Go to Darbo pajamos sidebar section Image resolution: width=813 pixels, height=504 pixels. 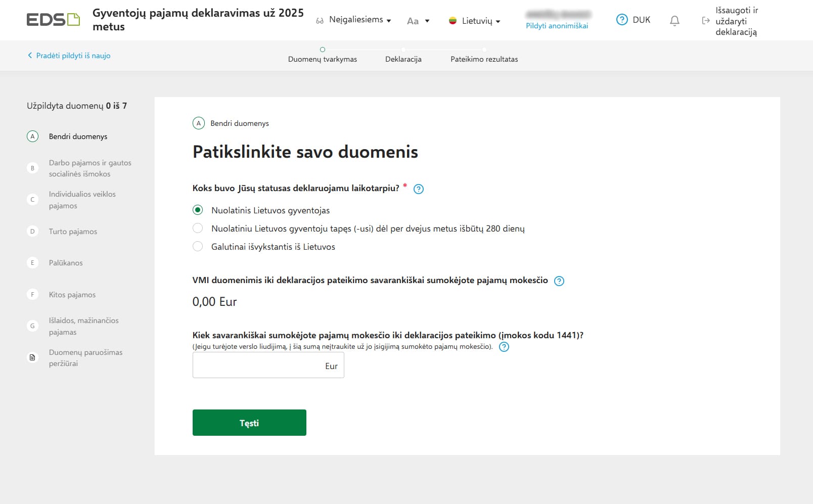pos(89,168)
